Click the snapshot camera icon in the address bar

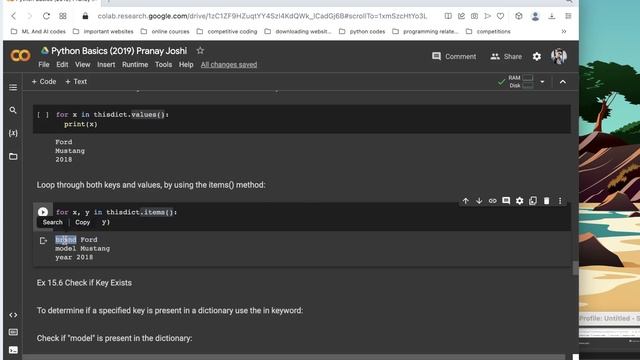474,16
